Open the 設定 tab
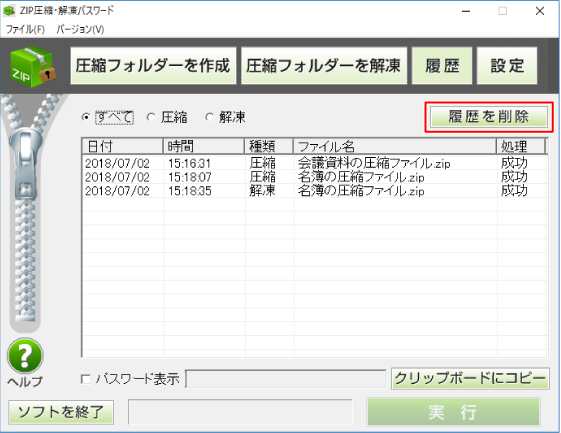 [x=507, y=66]
